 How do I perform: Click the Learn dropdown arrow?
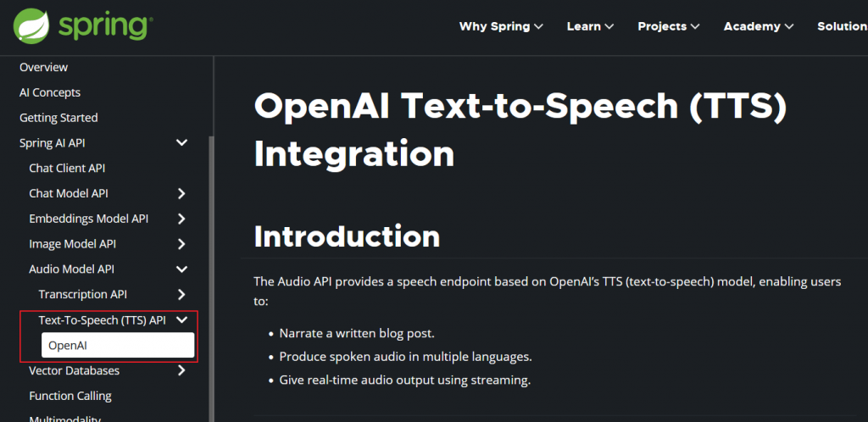609,26
